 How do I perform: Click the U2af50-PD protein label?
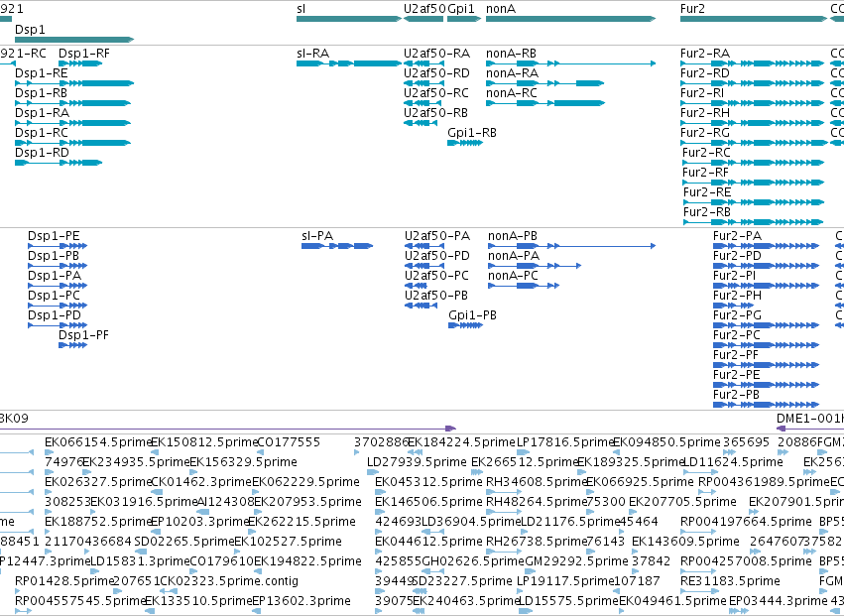pyautogui.click(x=437, y=256)
